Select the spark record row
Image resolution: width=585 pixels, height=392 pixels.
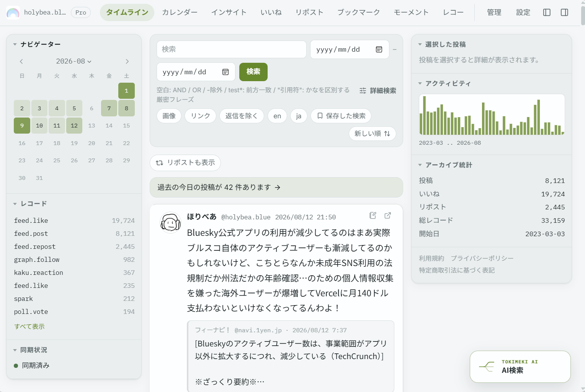point(74,299)
